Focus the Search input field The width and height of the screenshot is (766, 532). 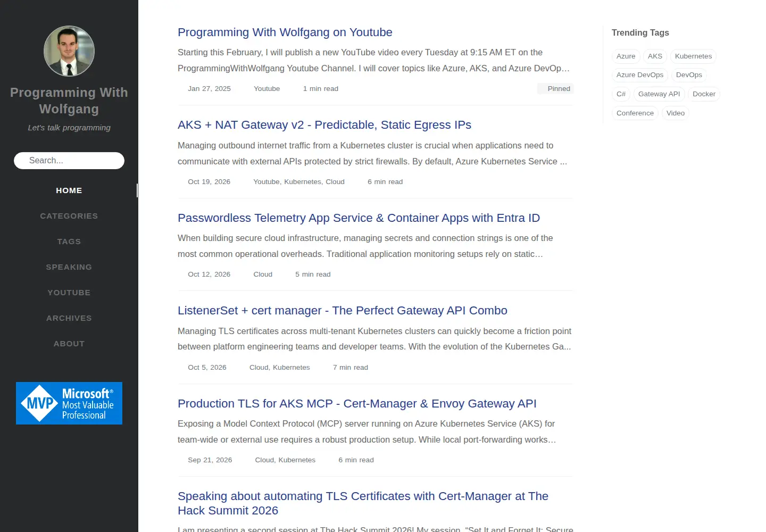[69, 161]
